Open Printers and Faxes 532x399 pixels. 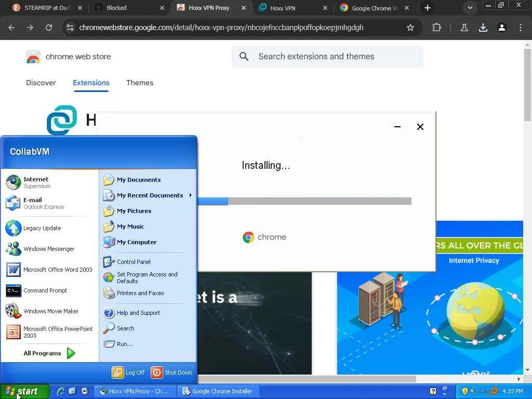[148, 293]
